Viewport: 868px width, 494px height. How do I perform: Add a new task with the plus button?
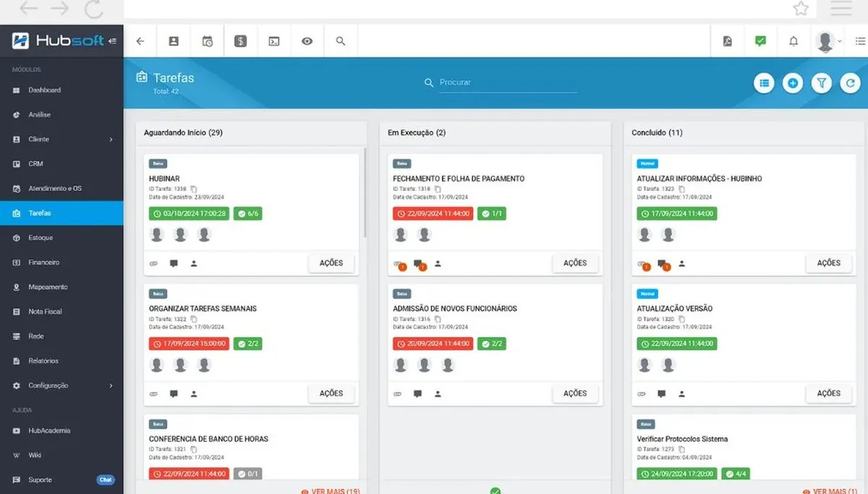793,83
